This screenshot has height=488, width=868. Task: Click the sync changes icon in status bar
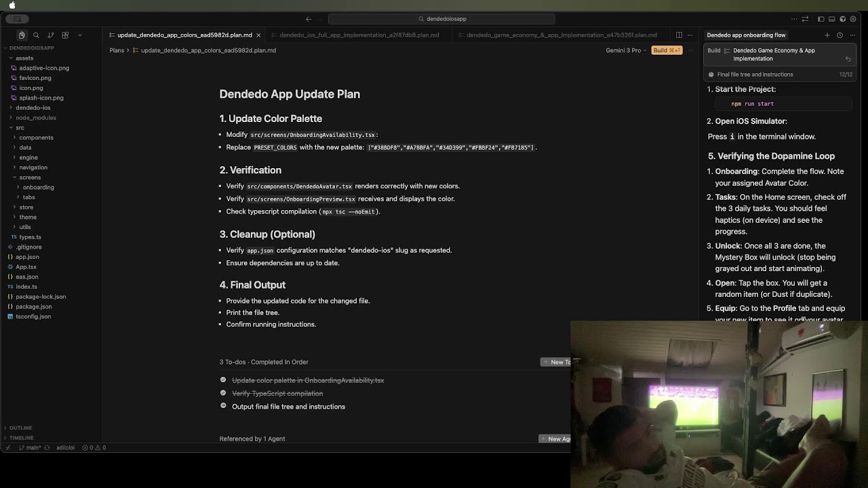pos(47,447)
